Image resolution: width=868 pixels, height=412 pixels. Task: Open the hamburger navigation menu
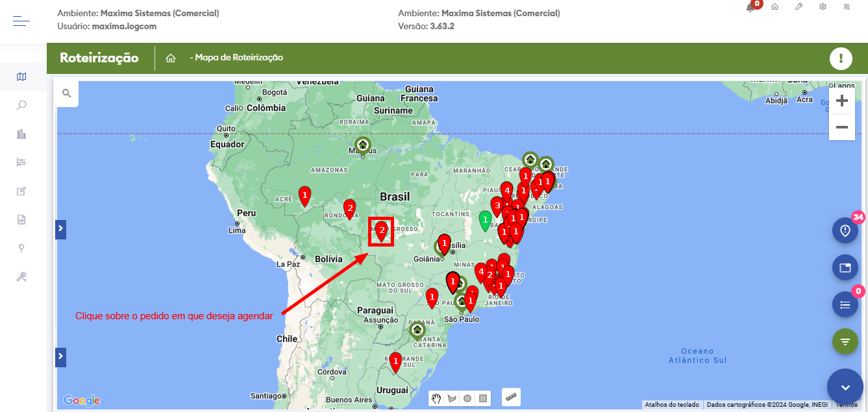pos(21,21)
